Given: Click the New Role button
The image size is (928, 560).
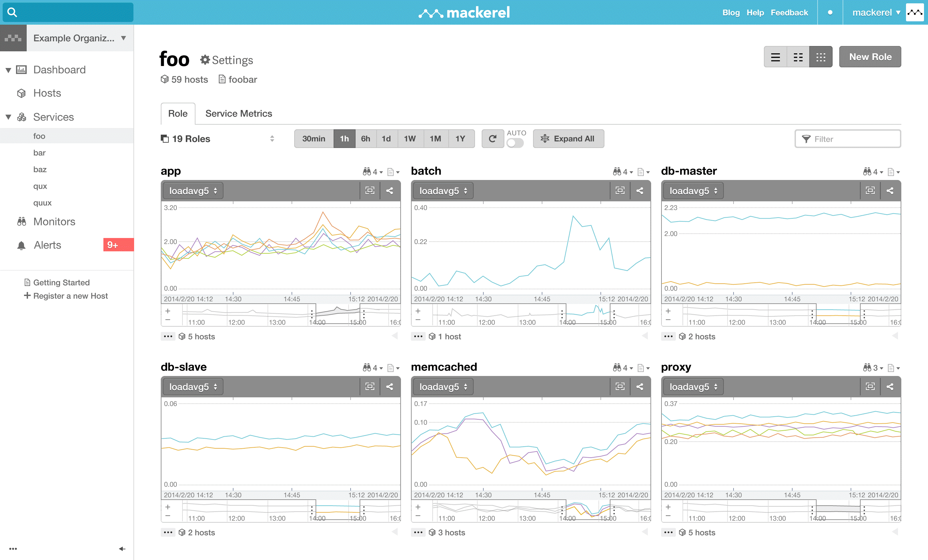Looking at the screenshot, I should click(x=870, y=57).
